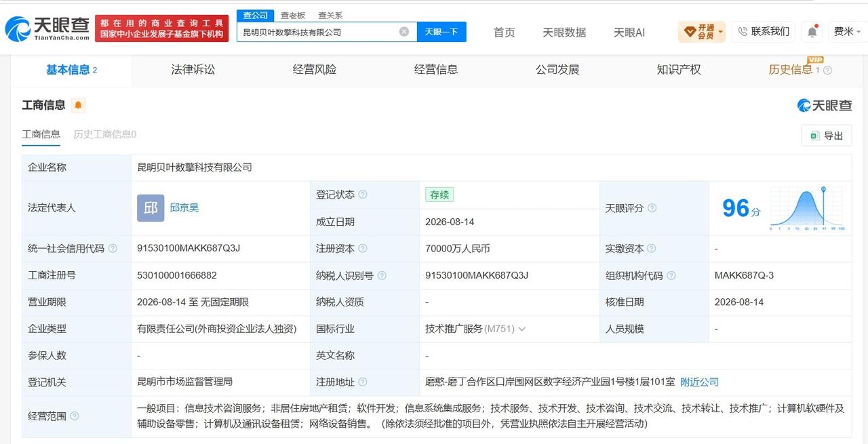Open the 费米 user account menu
The height and width of the screenshot is (444, 868).
847,32
